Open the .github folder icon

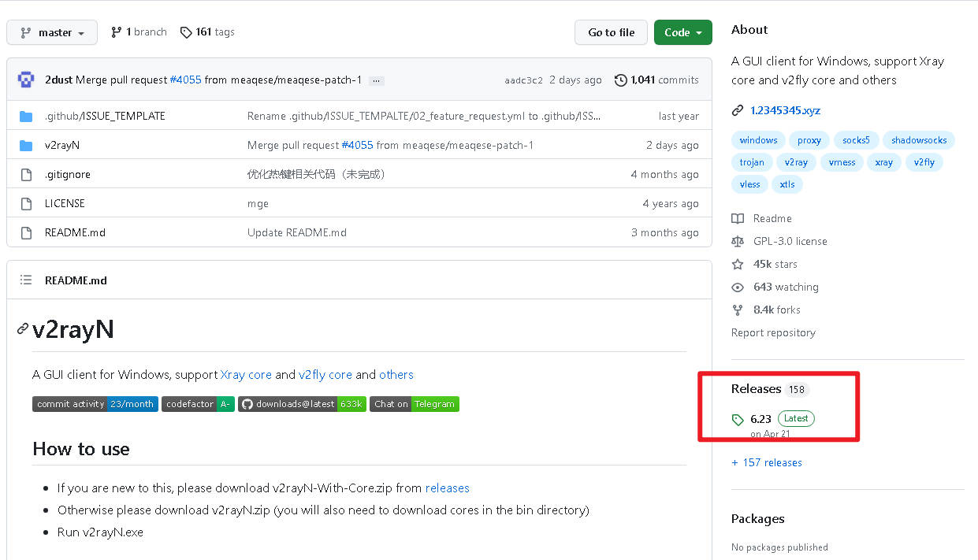(x=26, y=117)
